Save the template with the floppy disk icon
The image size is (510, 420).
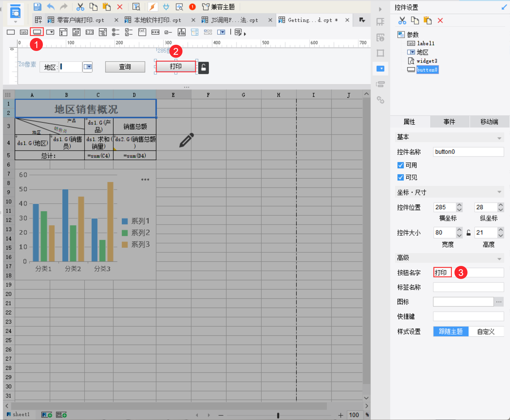pos(37,7)
